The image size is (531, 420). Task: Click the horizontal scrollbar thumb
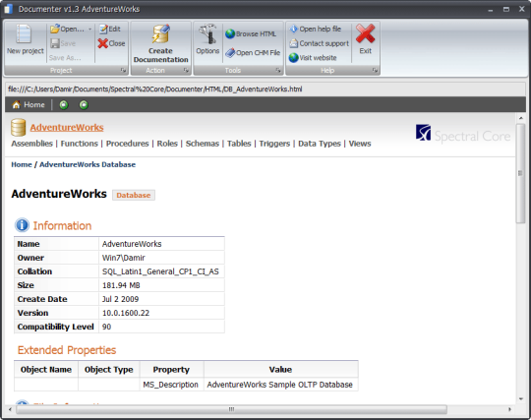(x=232, y=409)
